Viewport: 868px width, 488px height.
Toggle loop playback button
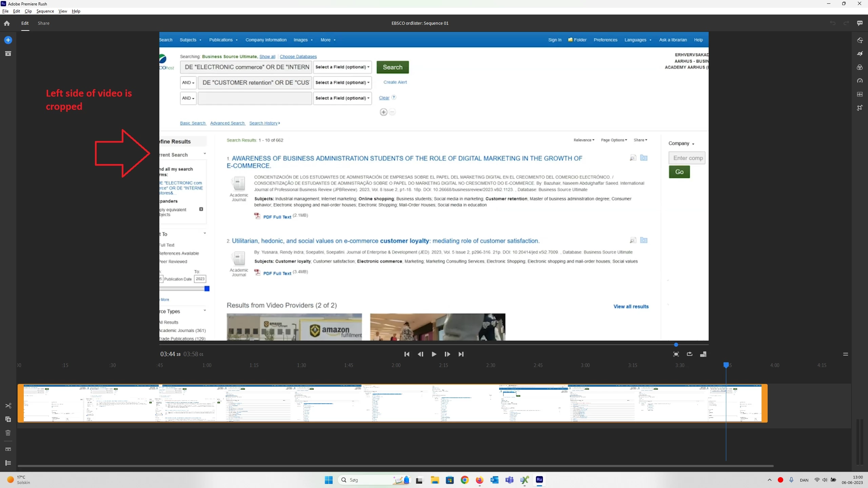coord(689,354)
